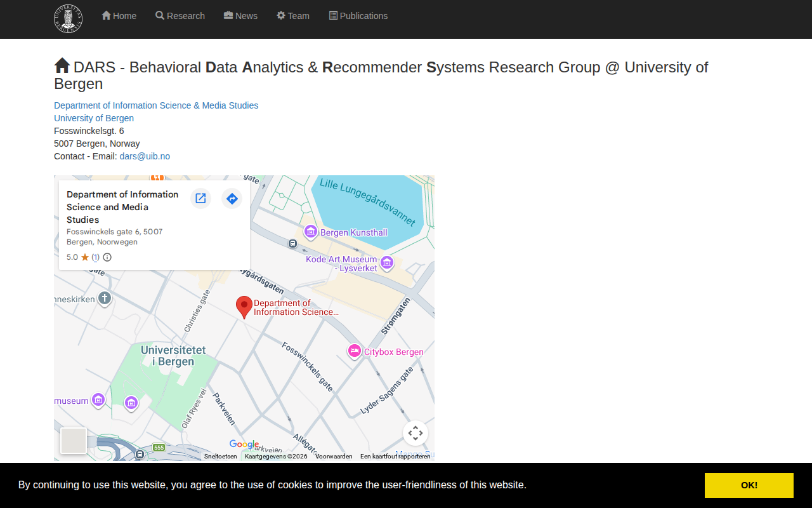Screen dimensions: 812x508
Task: Go to the Research page
Action: pos(180,16)
